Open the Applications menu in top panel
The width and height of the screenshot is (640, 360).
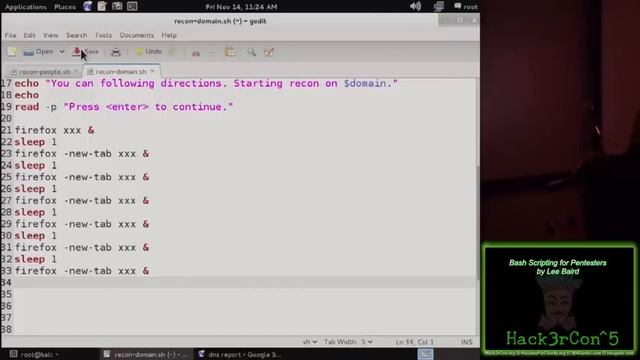[26, 7]
